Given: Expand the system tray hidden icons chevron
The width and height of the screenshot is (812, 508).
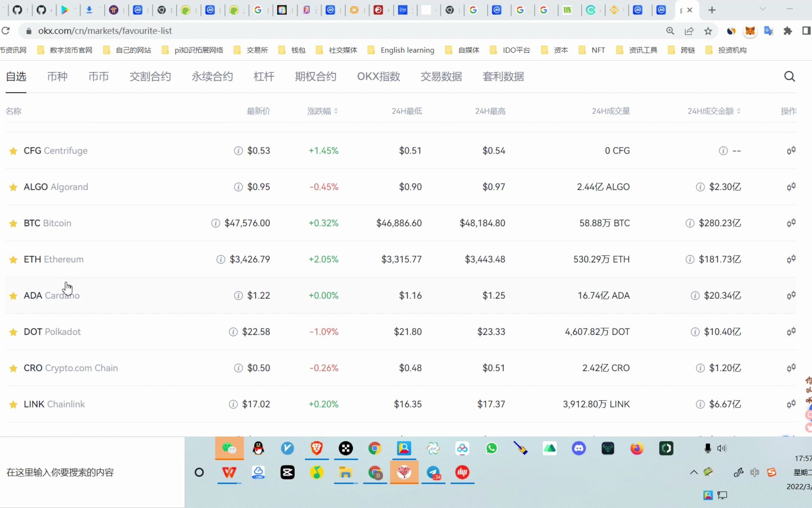Looking at the screenshot, I should pos(694,472).
